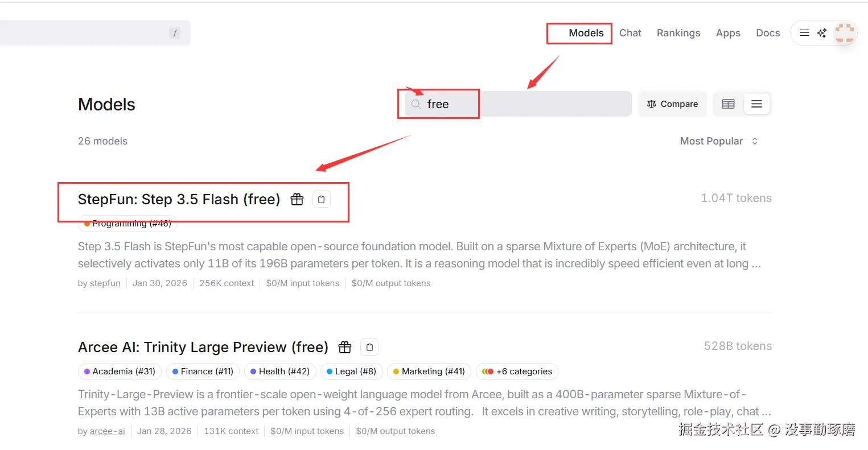
Task: Open StepFun: Step 3.5 Flash (free) model
Action: point(179,199)
